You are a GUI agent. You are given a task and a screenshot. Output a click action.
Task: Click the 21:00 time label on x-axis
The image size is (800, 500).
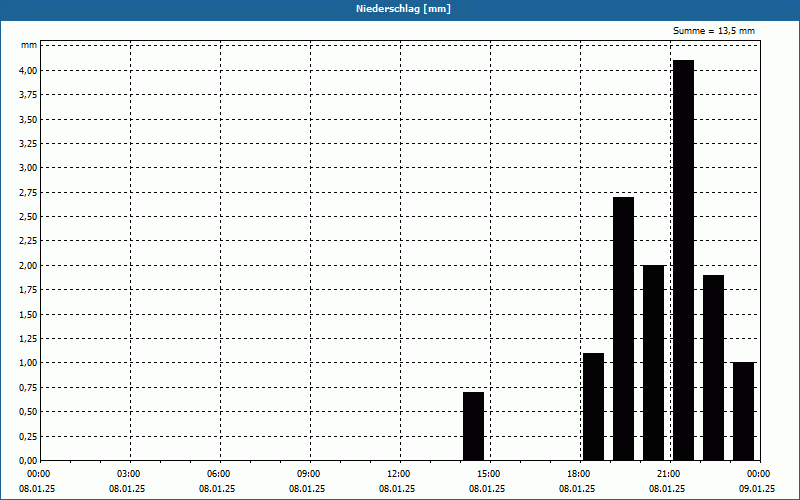(669, 474)
